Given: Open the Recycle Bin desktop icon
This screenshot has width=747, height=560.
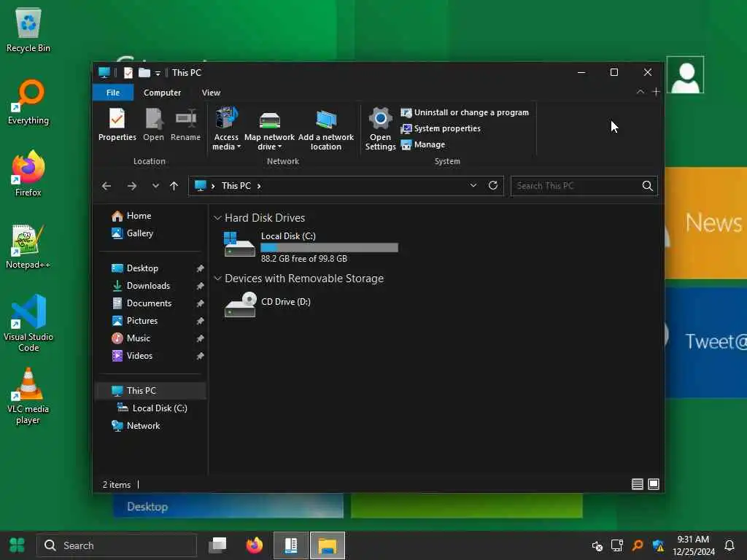Looking at the screenshot, I should (x=28, y=31).
